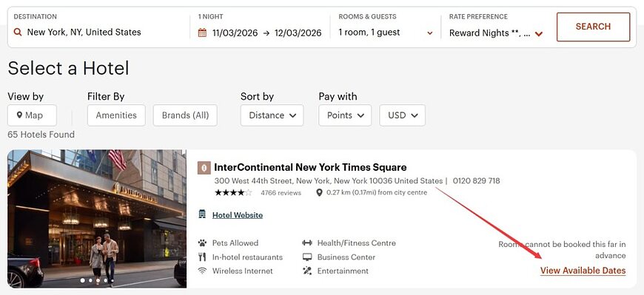
Task: Click the destination search magnifier icon
Action: tap(17, 32)
